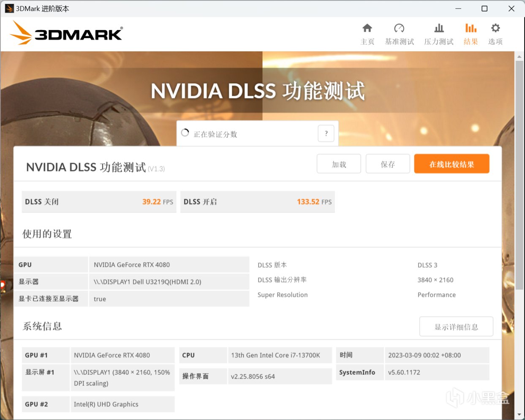This screenshot has width=525, height=420.
Task: Click the 保存 save button
Action: 388,164
